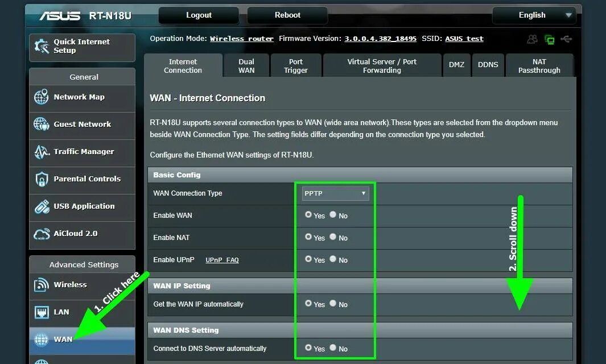This screenshot has width=606, height=364.
Task: Click the Quick Internet Setup label
Action: (x=81, y=46)
